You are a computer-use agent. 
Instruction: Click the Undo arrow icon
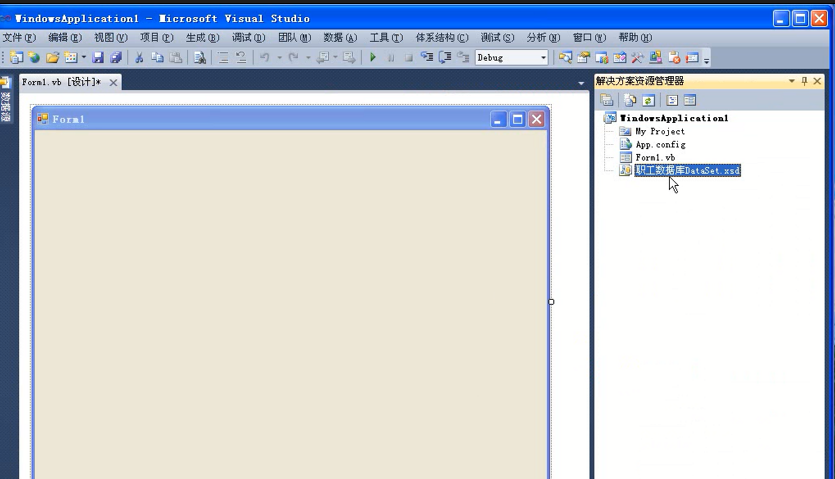265,58
